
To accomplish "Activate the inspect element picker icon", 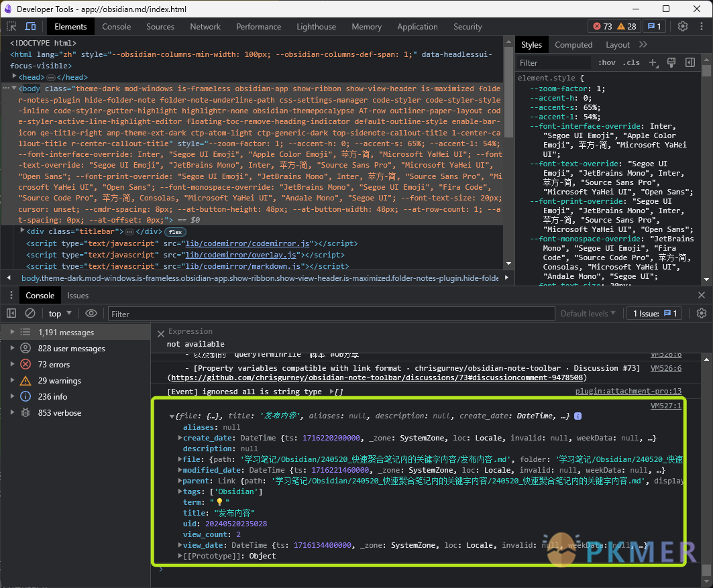I will pos(11,26).
